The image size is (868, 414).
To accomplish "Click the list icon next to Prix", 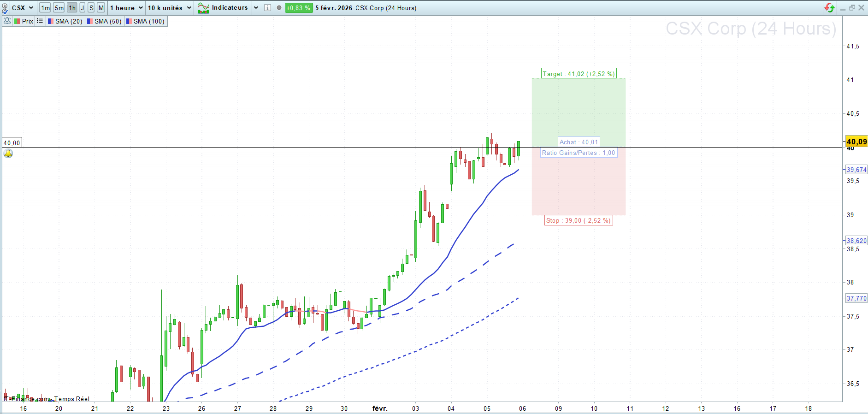I will click(x=40, y=21).
